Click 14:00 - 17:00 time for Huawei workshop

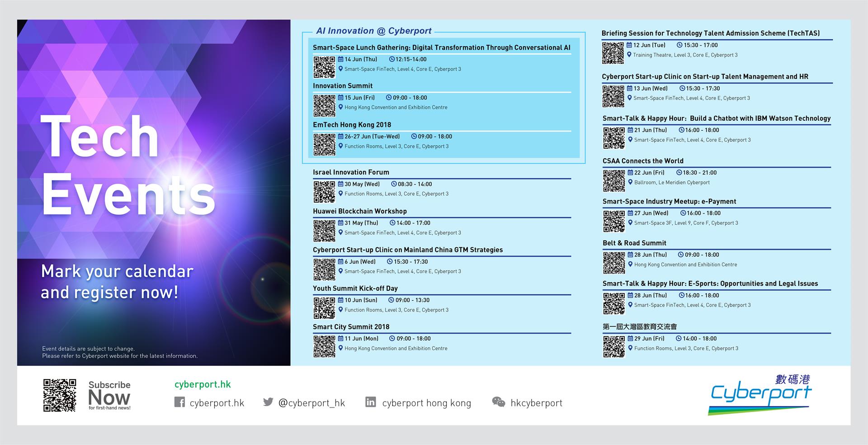(x=413, y=223)
